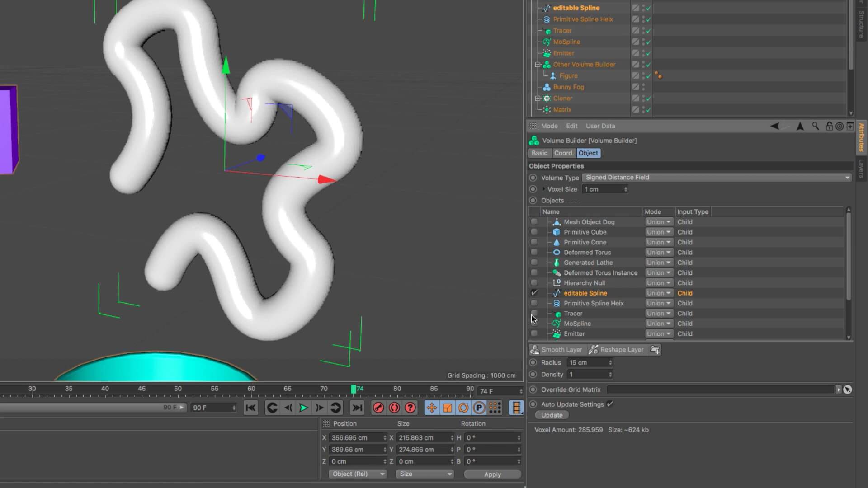868x488 pixels.
Task: Open Mode dropdown for Primitive Cube
Action: tap(659, 232)
